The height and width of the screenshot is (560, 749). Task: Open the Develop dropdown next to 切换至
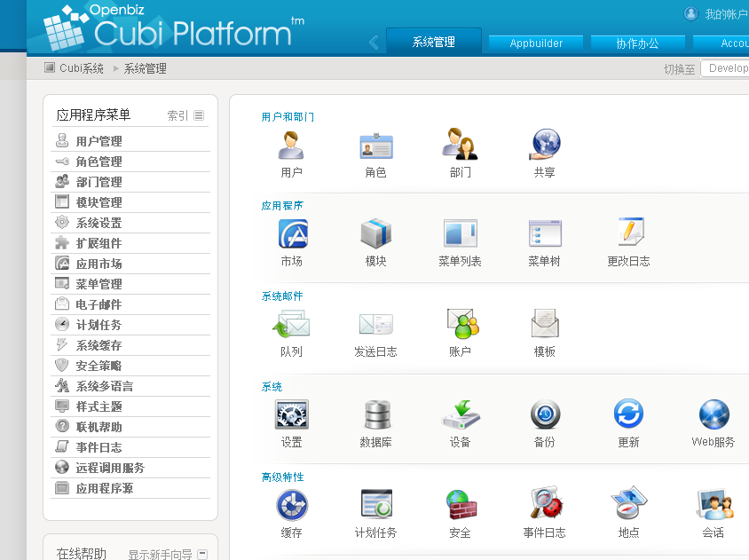coord(725,68)
